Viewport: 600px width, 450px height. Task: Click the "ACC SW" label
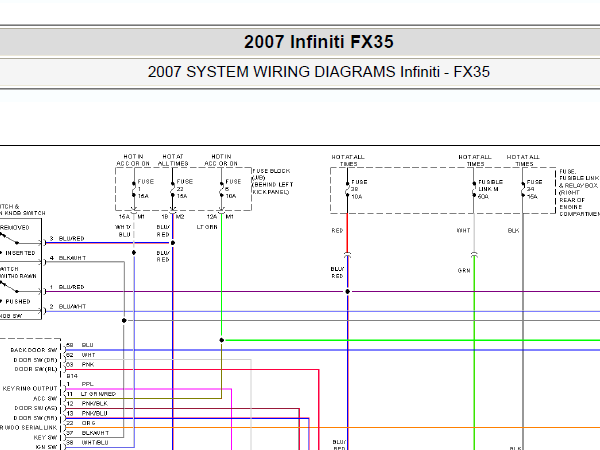[x=45, y=398]
